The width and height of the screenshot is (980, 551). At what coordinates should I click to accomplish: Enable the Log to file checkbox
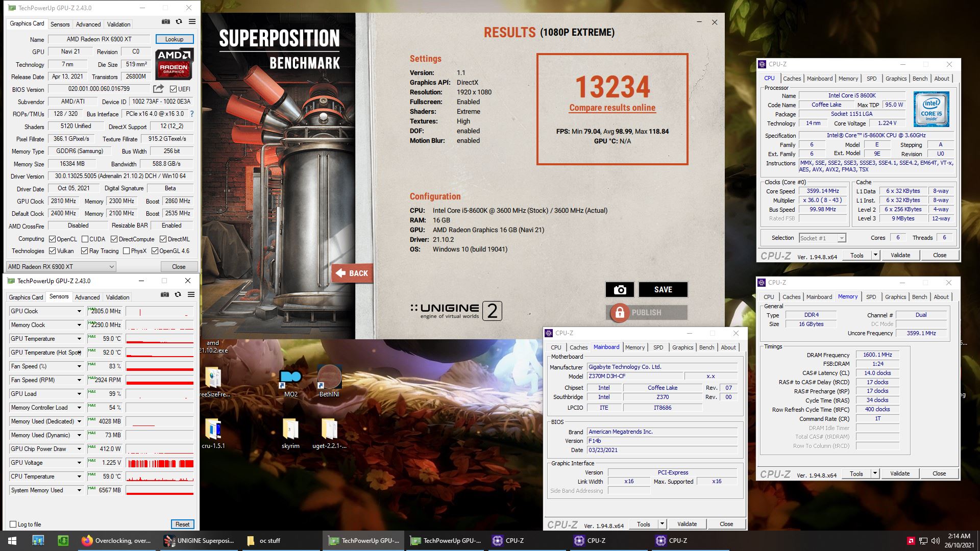tap(13, 524)
